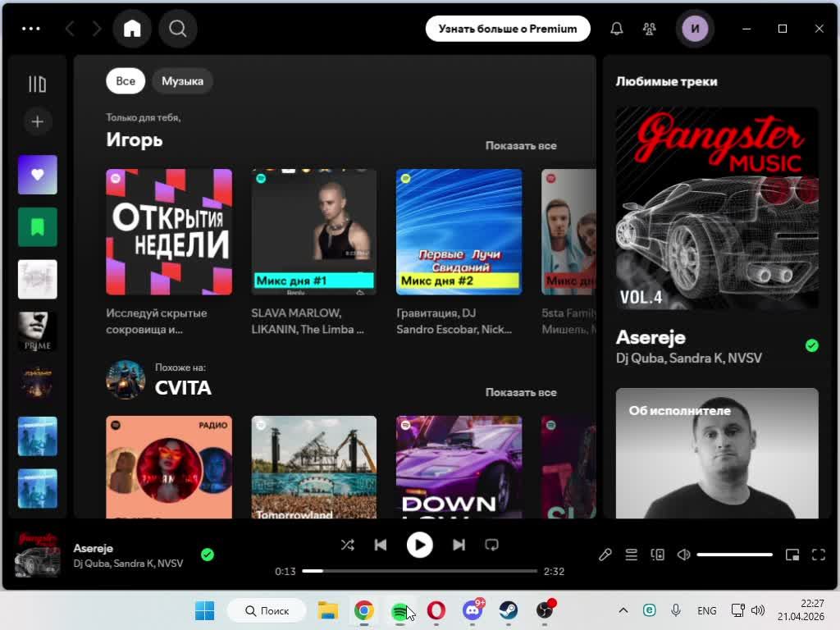Image resolution: width=840 pixels, height=630 pixels.
Task: Toggle liked checkmark in bottom player bar
Action: pyautogui.click(x=208, y=555)
